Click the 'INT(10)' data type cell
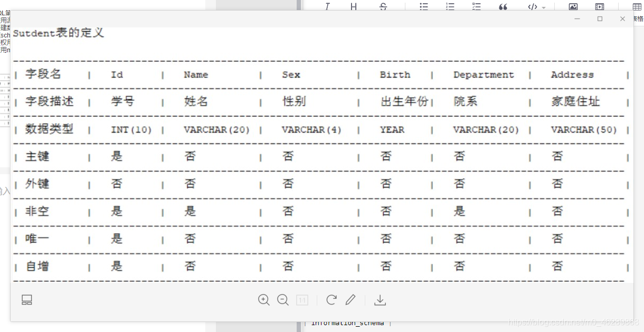 [x=131, y=129]
